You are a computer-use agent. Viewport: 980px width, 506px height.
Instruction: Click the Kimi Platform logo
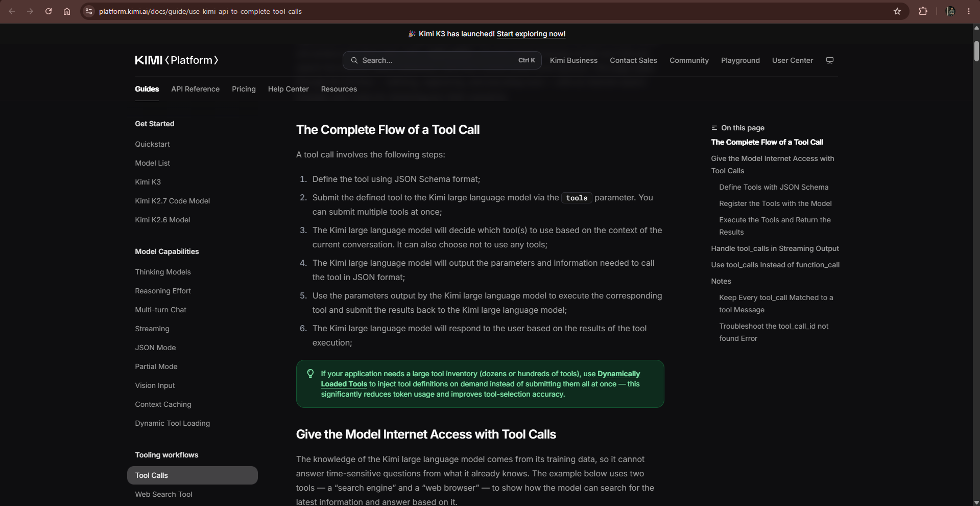177,60
